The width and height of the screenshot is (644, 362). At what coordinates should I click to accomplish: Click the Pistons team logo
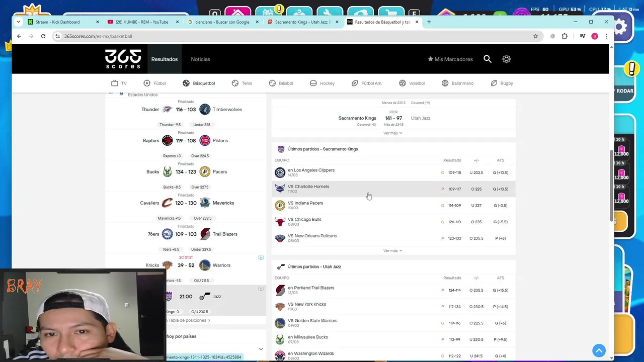[204, 140]
